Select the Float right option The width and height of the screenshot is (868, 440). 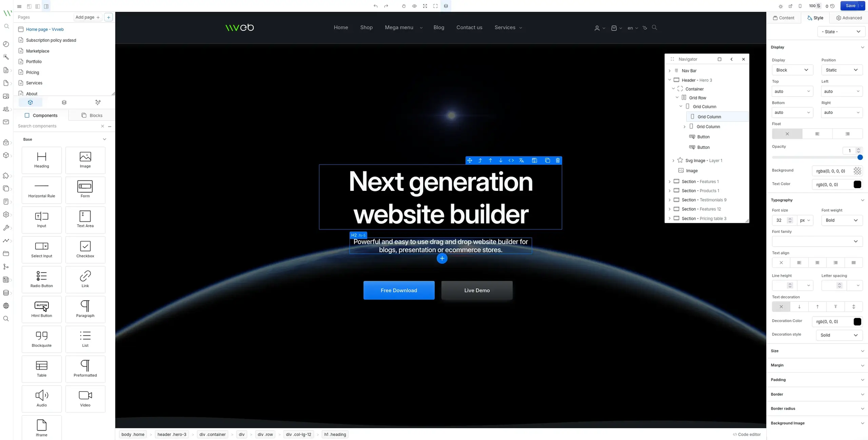tap(848, 134)
